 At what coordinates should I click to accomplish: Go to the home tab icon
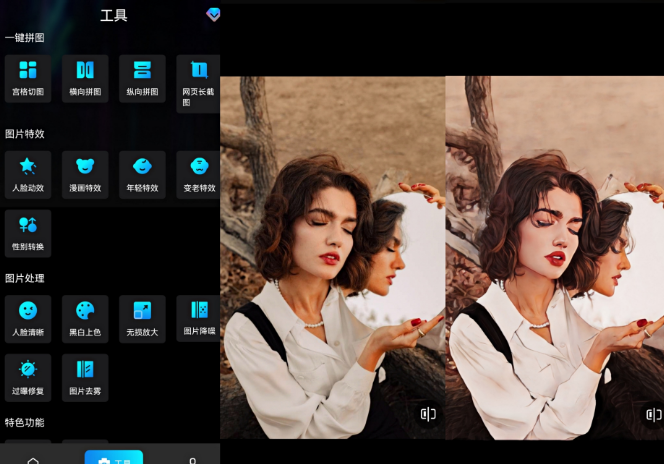coord(33,460)
